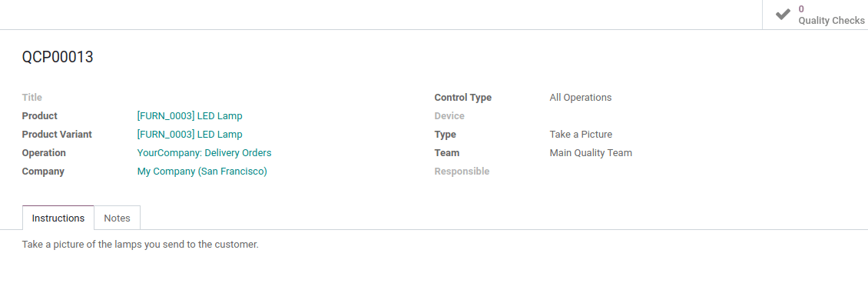The width and height of the screenshot is (868, 290).
Task: Click the Operation field label
Action: [44, 152]
